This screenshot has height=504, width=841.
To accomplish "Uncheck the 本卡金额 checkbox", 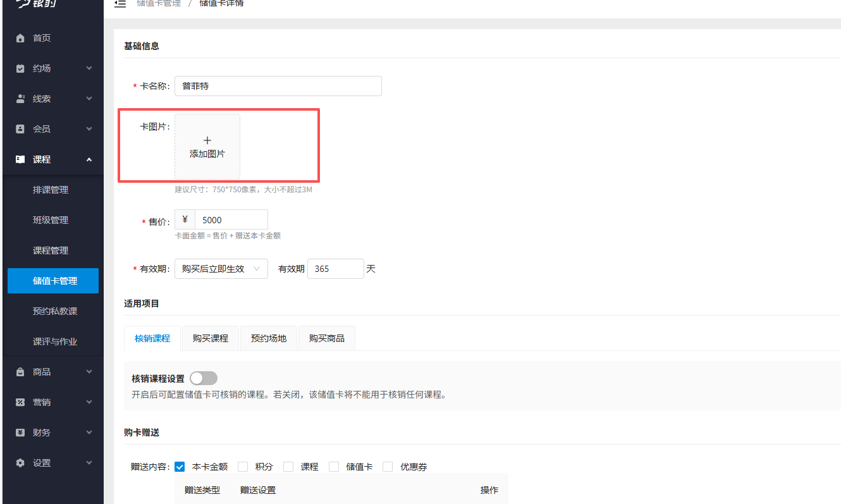I will (x=180, y=466).
